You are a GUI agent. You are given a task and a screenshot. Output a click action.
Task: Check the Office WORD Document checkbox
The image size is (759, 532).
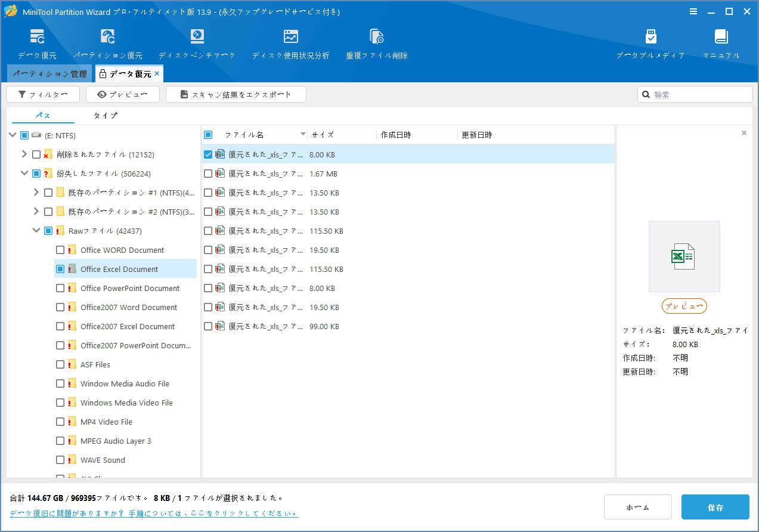coord(60,250)
